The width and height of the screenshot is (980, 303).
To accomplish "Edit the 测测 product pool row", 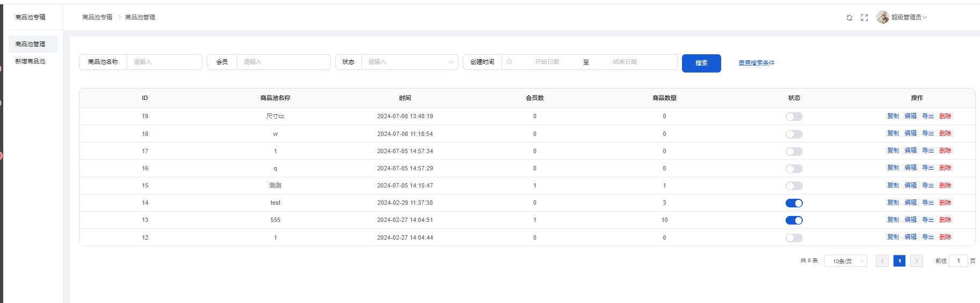I will pos(910,185).
